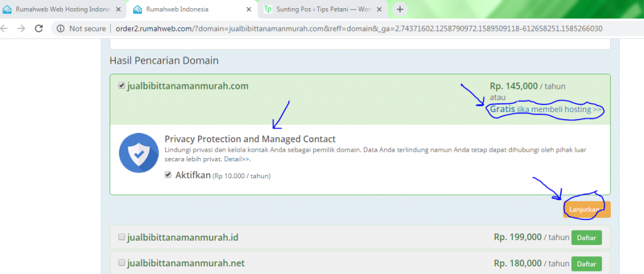
Task: Open the Sunting Pos Tips Petani tab
Action: tap(323, 9)
